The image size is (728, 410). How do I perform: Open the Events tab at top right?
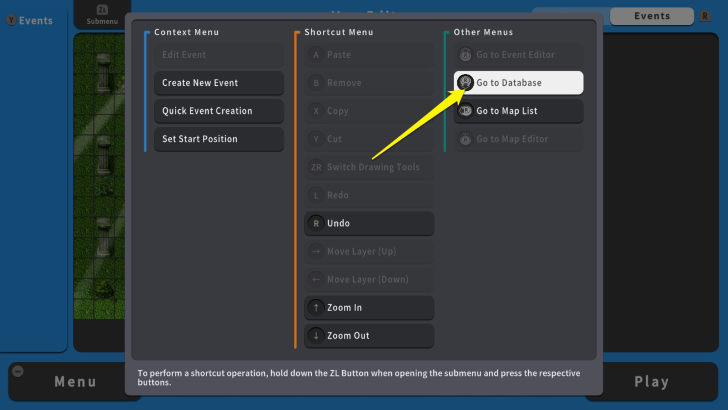coord(652,16)
